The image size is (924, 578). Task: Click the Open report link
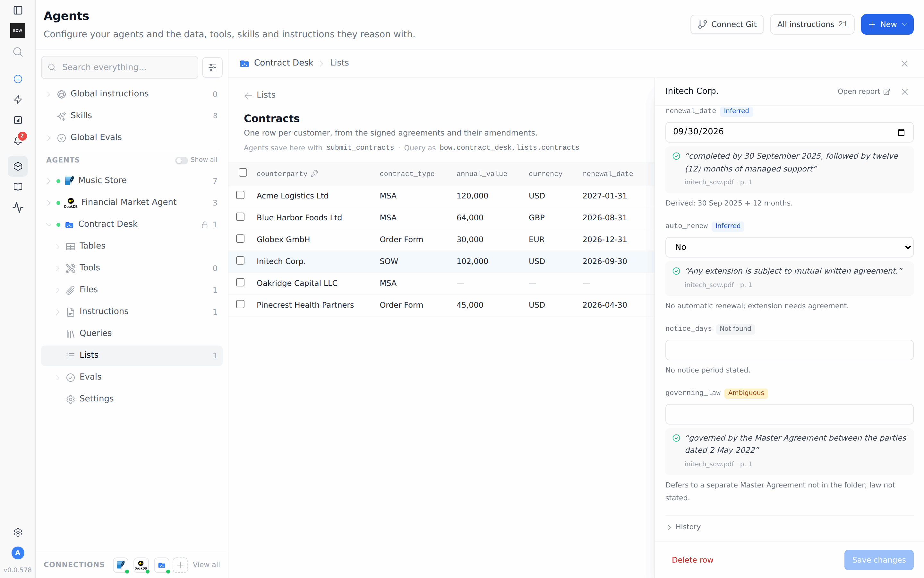864,92
